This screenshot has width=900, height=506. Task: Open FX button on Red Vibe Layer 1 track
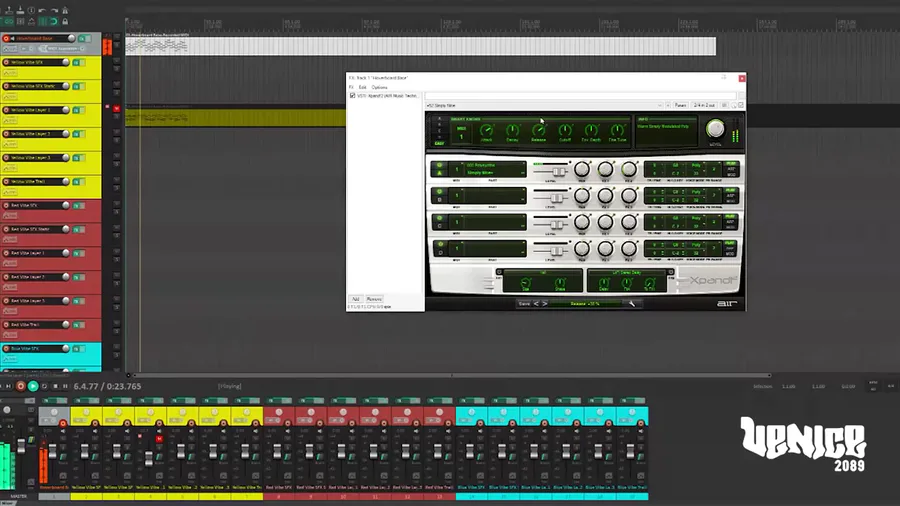(76, 253)
